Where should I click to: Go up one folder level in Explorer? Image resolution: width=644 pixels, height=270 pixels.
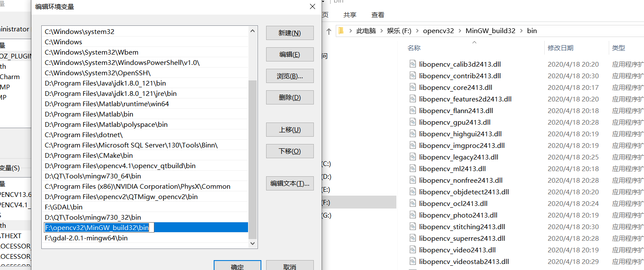tap(328, 31)
